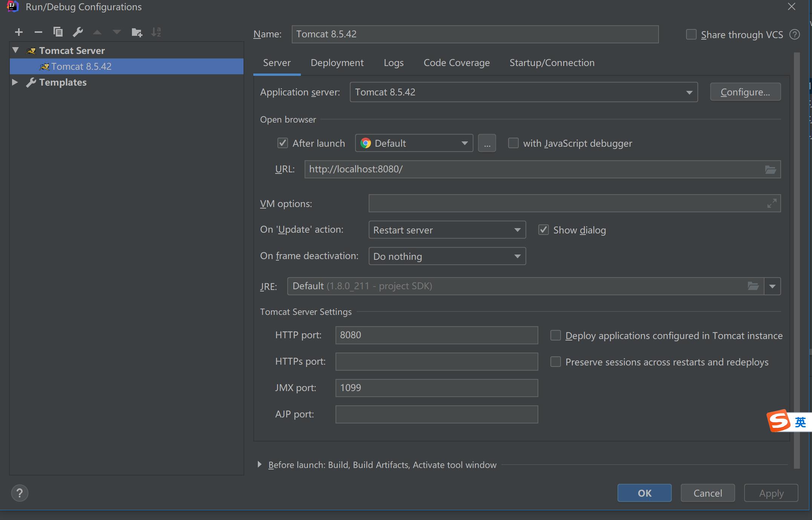Enable Deploy applications configured in Tomcat instance

coord(555,336)
